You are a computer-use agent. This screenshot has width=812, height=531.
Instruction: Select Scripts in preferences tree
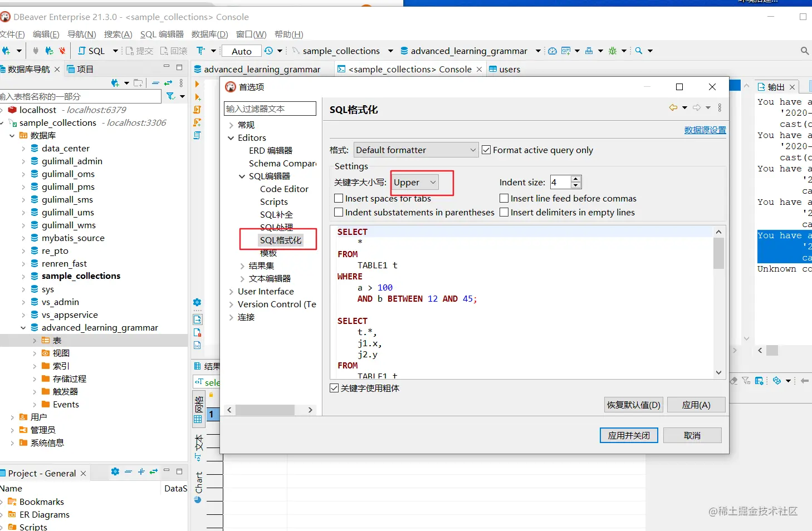274,201
